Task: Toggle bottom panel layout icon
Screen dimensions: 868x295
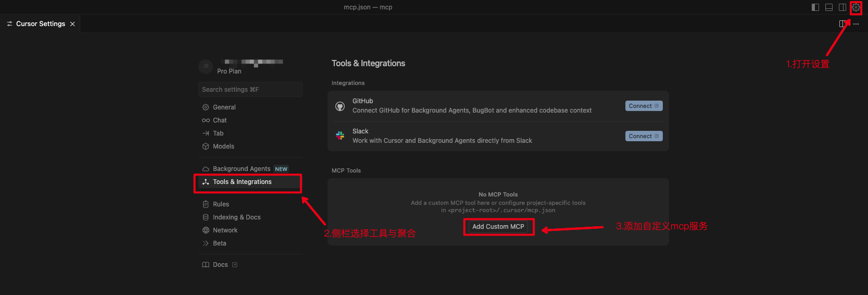Action: pos(829,7)
